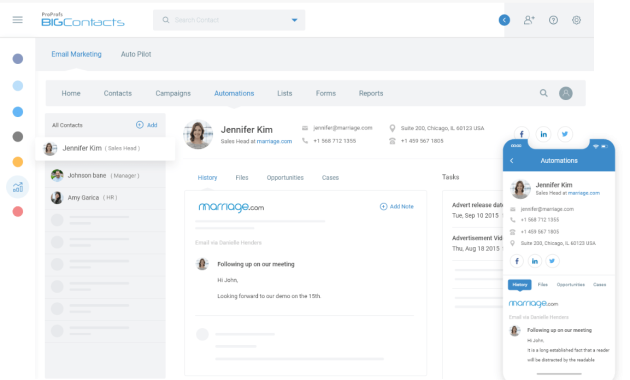Click LinkedIn icon in mobile view
This screenshot has width=630, height=380.
pyautogui.click(x=535, y=261)
